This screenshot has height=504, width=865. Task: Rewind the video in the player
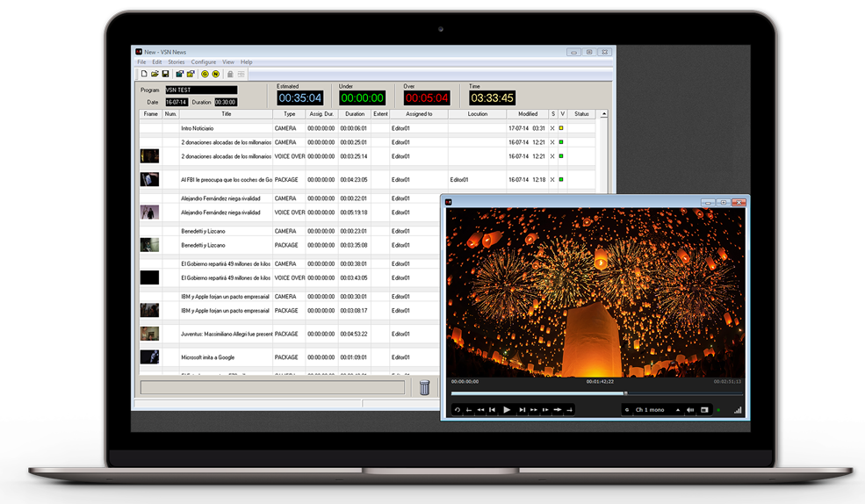click(x=480, y=410)
